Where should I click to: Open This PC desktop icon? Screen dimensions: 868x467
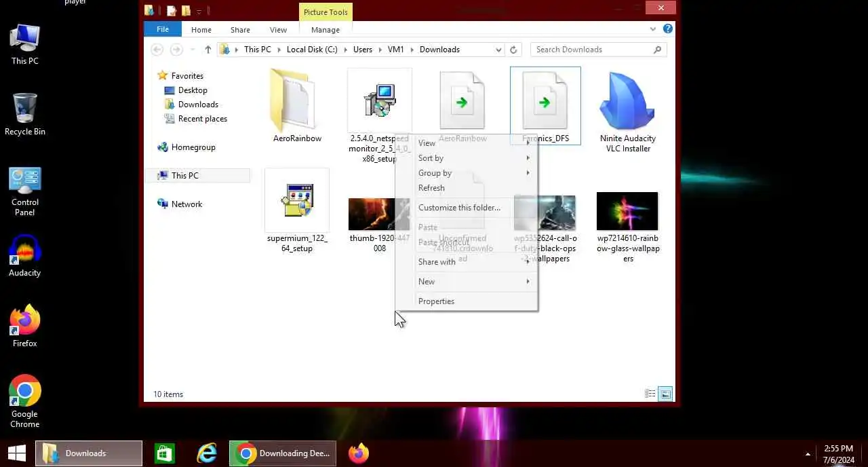pos(25,44)
